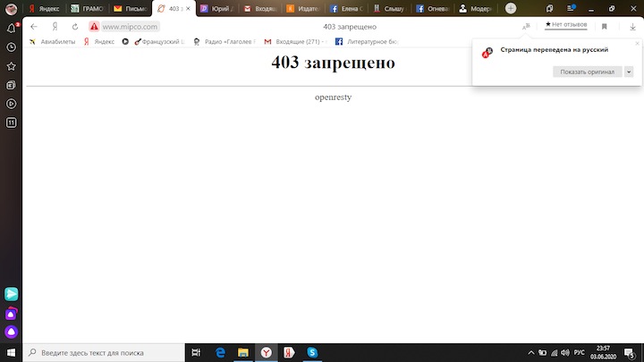
Task: Open a new tab with plus button
Action: [511, 8]
